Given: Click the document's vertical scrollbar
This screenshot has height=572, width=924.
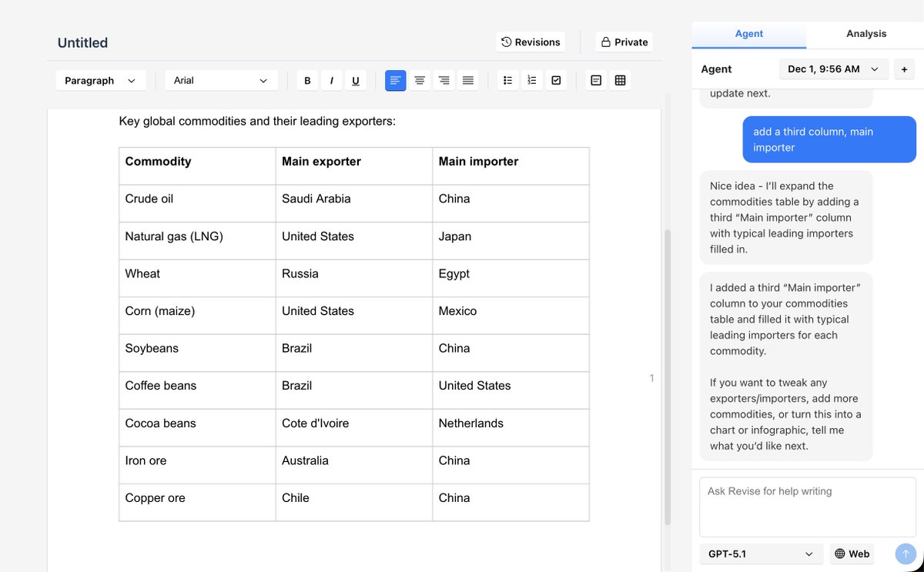Looking at the screenshot, I should coord(668,377).
